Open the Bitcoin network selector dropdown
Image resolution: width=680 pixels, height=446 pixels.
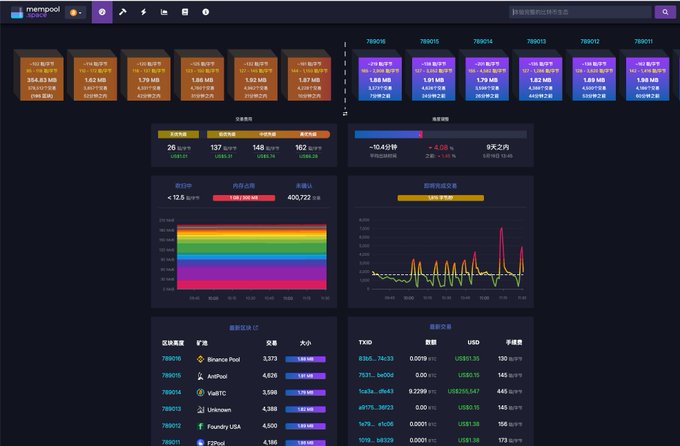point(75,13)
